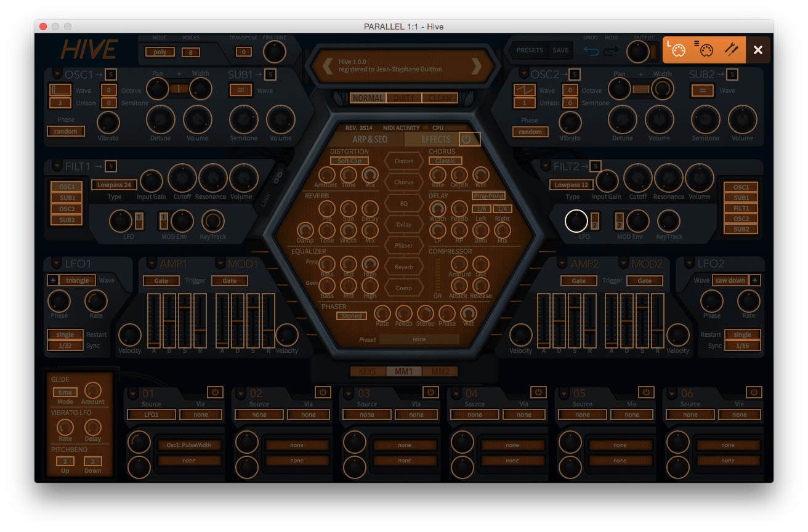Toggle power for mod matrix slot 02
Screen dimensions: 808x532
pos(323,392)
